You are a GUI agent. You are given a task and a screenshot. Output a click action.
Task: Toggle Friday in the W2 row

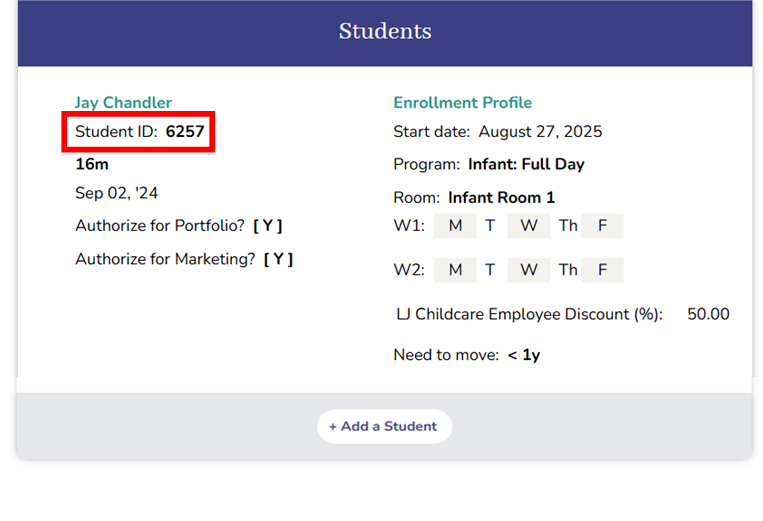602,270
